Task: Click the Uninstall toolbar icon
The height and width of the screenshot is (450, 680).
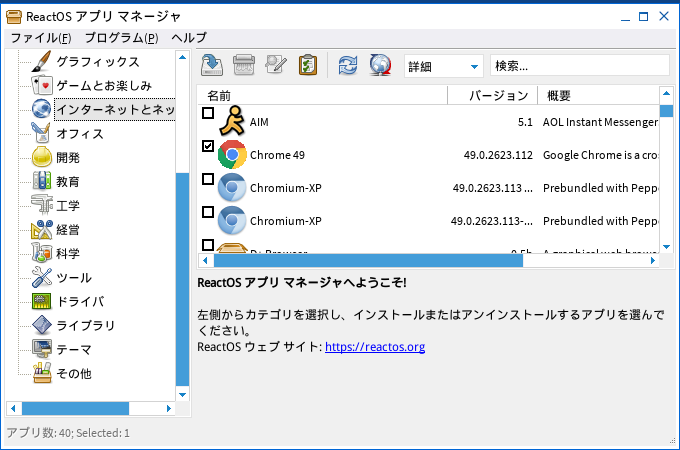Action: (244, 65)
